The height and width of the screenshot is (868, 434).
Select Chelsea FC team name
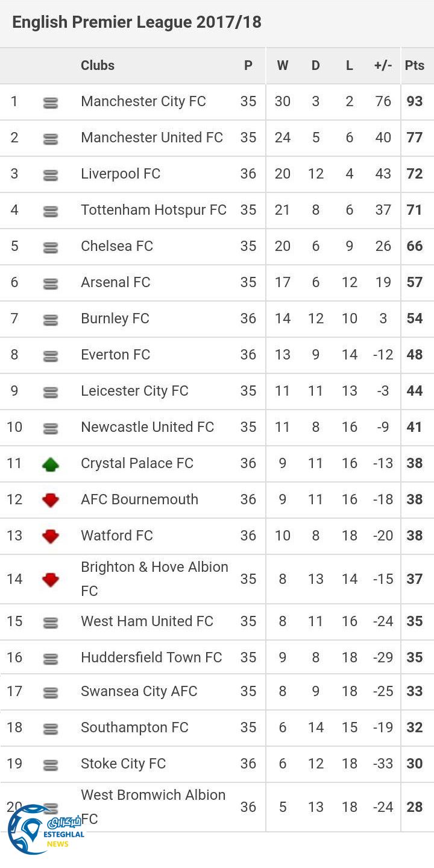click(117, 246)
